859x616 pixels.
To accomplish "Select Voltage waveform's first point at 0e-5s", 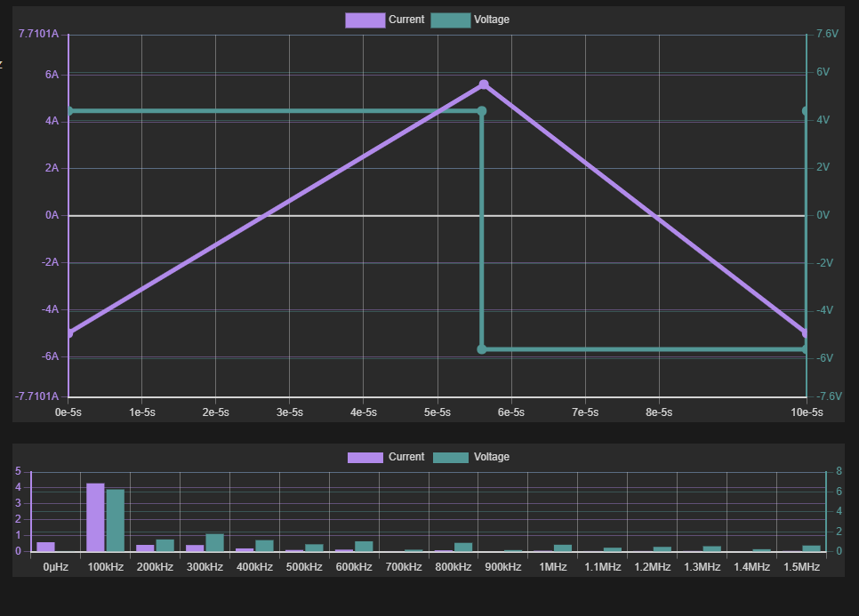I will tap(69, 111).
